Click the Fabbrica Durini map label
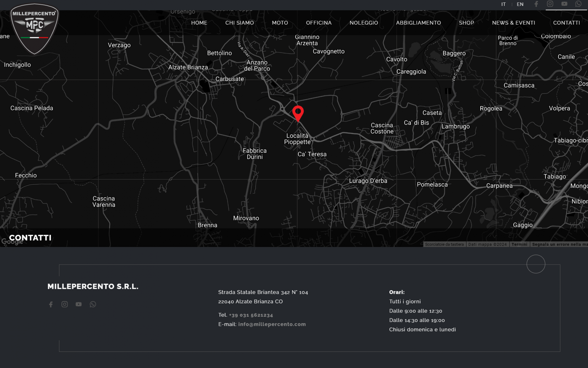The image size is (588, 368). click(255, 154)
